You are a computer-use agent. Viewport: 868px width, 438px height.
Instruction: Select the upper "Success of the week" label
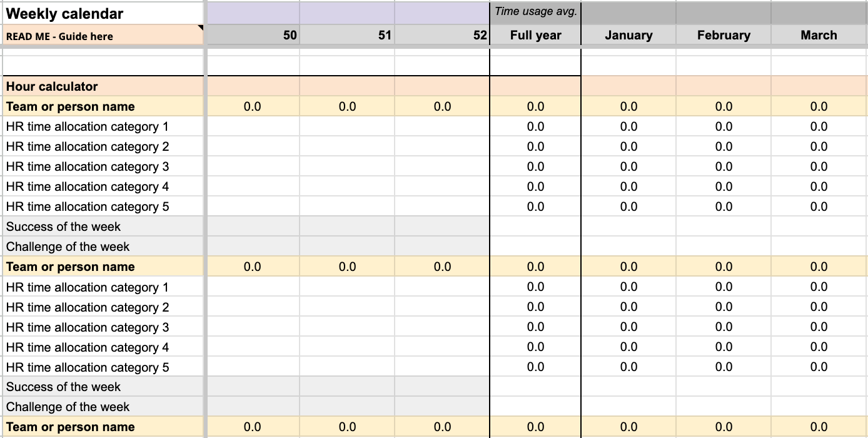coord(103,227)
